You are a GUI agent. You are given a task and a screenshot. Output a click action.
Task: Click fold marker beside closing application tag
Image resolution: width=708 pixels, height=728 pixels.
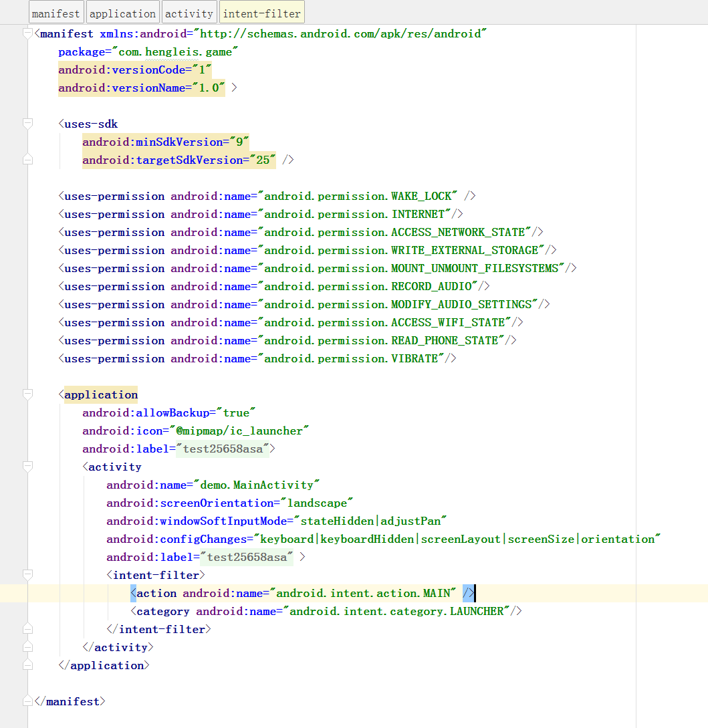pyautogui.click(x=27, y=665)
